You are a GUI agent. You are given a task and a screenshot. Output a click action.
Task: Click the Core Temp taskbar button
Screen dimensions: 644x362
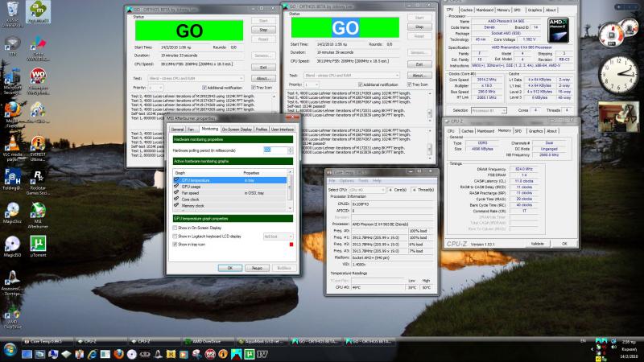point(47,341)
